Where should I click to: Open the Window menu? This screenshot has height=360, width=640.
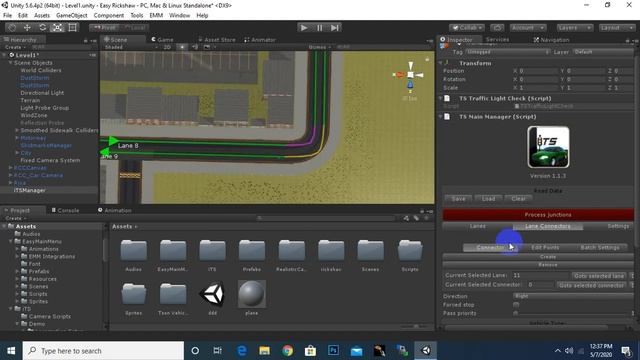coord(179,16)
